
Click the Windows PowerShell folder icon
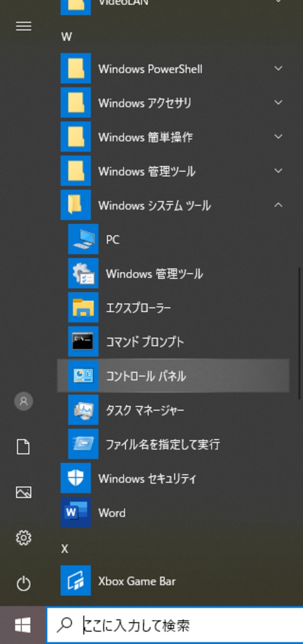click(x=76, y=68)
